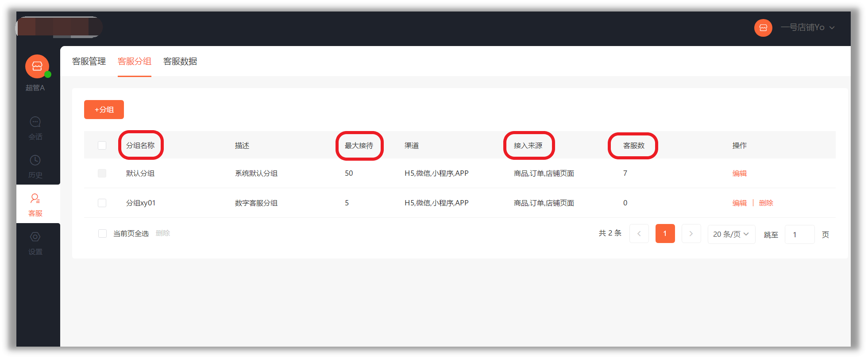The width and height of the screenshot is (868, 359).
Task: Click the +分组 add group button
Action: click(104, 110)
